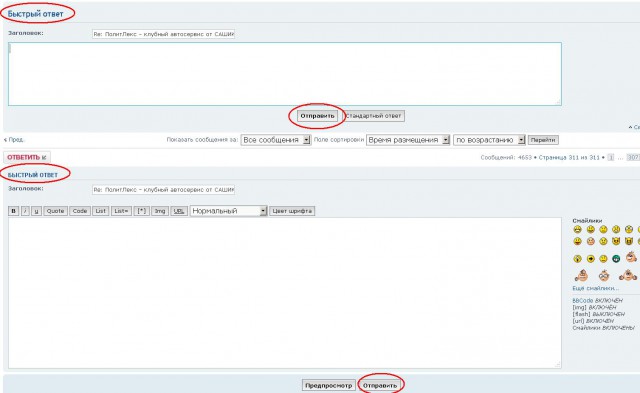This screenshot has height=393, width=640.
Task: Apply underline u formatting button
Action: click(36, 211)
